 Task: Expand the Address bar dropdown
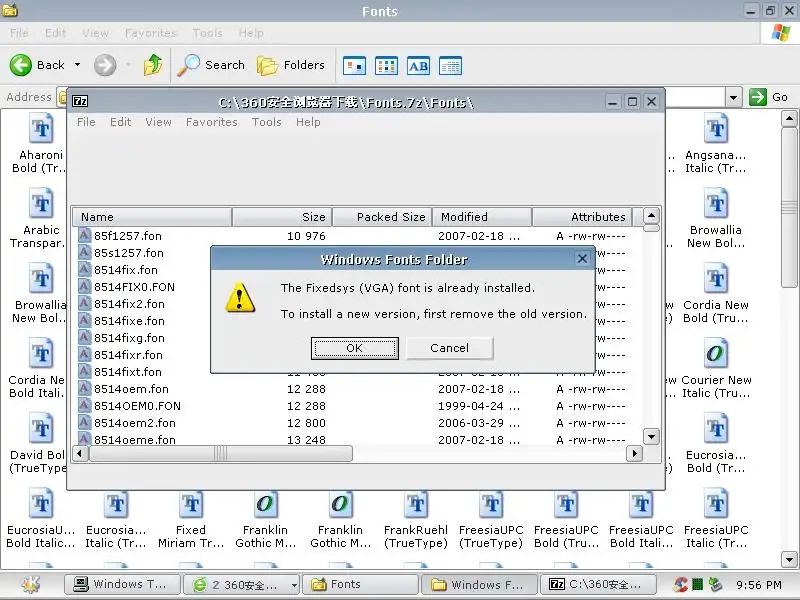coord(734,97)
